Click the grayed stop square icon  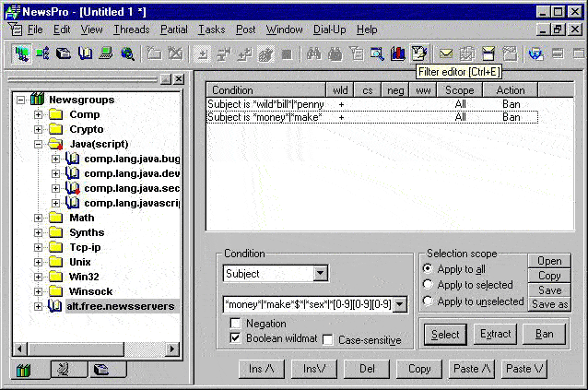pyautogui.click(x=287, y=54)
